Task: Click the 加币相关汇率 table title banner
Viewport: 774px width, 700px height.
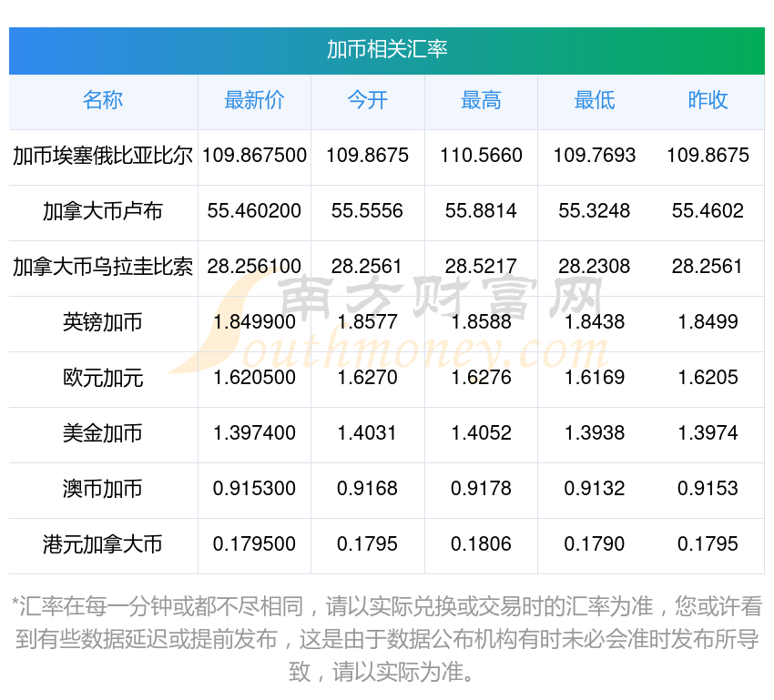Action: point(387,49)
